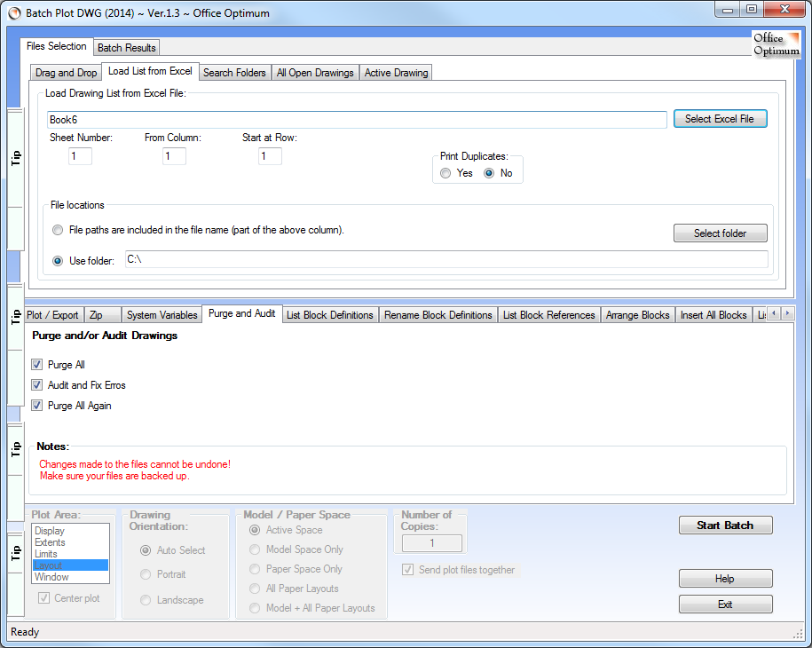The width and height of the screenshot is (812, 648).
Task: Click the Use folder path field
Action: point(446,259)
